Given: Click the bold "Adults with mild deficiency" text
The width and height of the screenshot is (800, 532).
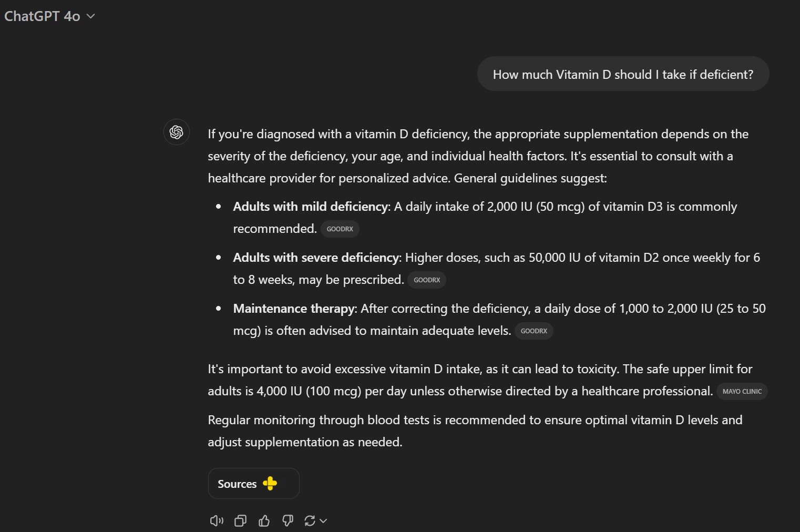Looking at the screenshot, I should 310,207.
